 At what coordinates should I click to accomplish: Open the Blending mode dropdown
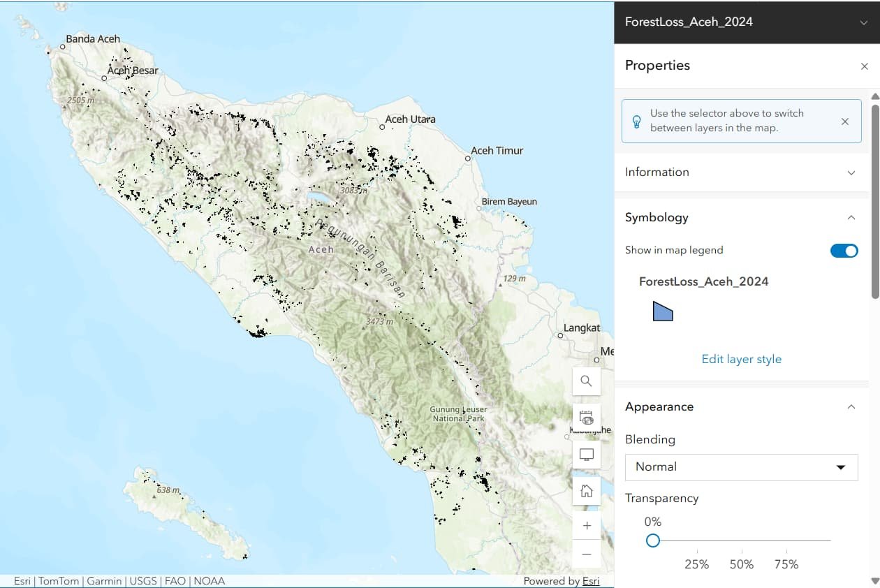(x=741, y=467)
